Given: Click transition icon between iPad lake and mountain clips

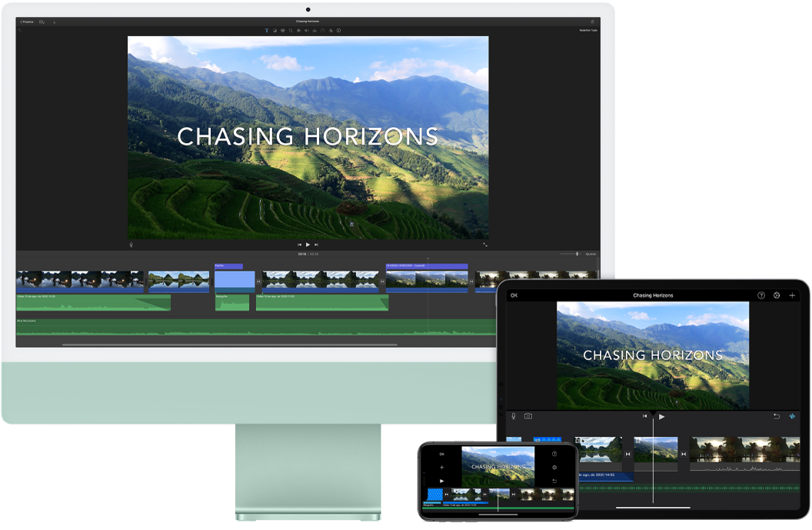Looking at the screenshot, I should 628,454.
